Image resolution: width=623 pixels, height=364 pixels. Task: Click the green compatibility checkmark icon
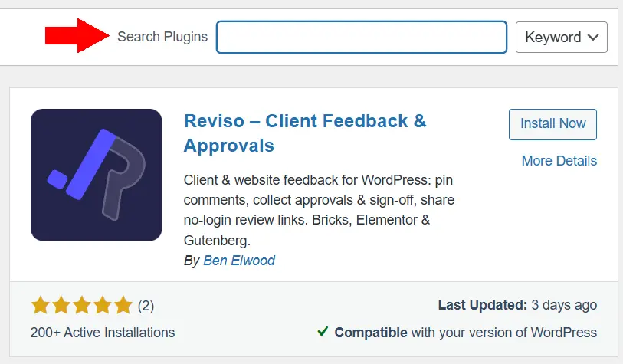323,331
